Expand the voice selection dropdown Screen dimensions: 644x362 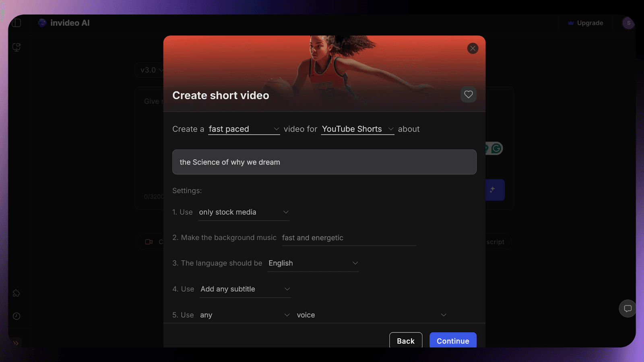[372, 315]
